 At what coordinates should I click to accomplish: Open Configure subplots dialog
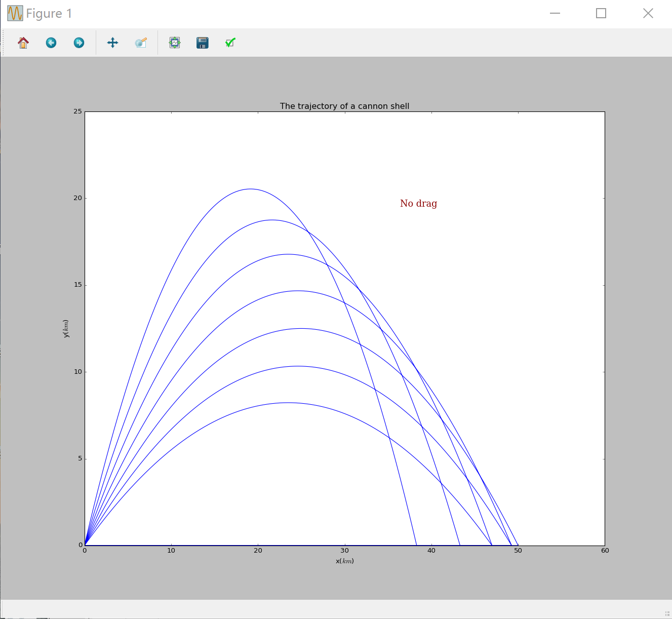coord(175,43)
